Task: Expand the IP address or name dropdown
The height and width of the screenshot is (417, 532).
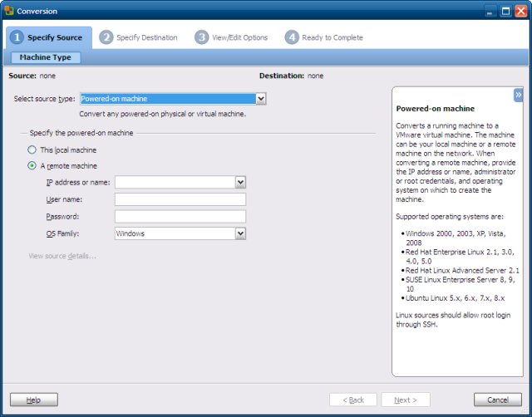Action: pyautogui.click(x=240, y=183)
